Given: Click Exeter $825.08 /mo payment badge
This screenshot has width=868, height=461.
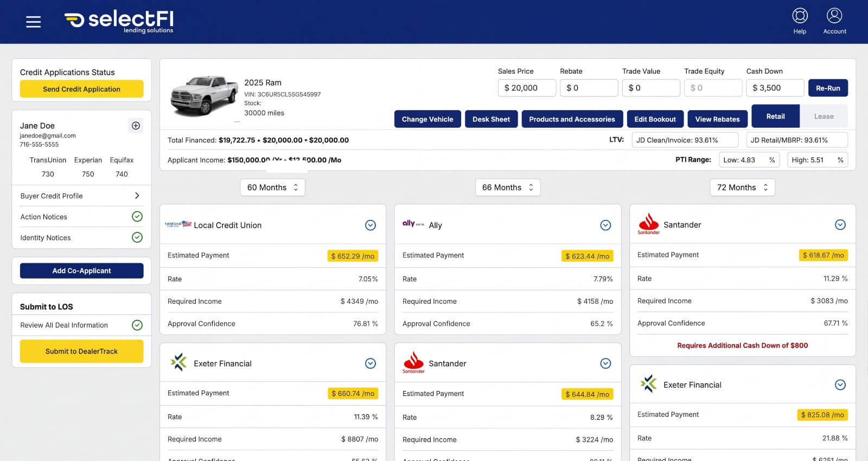Looking at the screenshot, I should 822,415.
